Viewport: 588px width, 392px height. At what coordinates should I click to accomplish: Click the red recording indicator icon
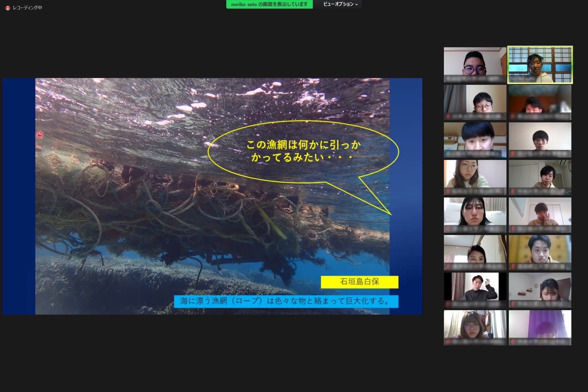7,8
